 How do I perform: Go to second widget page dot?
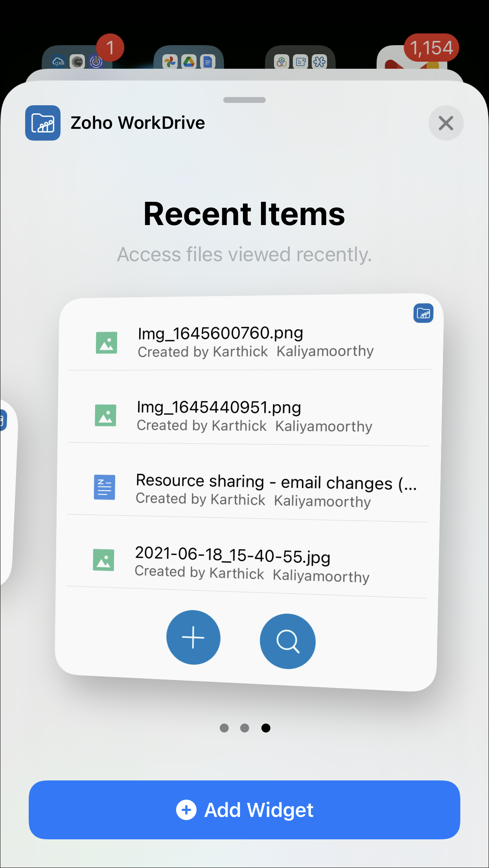coord(244,728)
